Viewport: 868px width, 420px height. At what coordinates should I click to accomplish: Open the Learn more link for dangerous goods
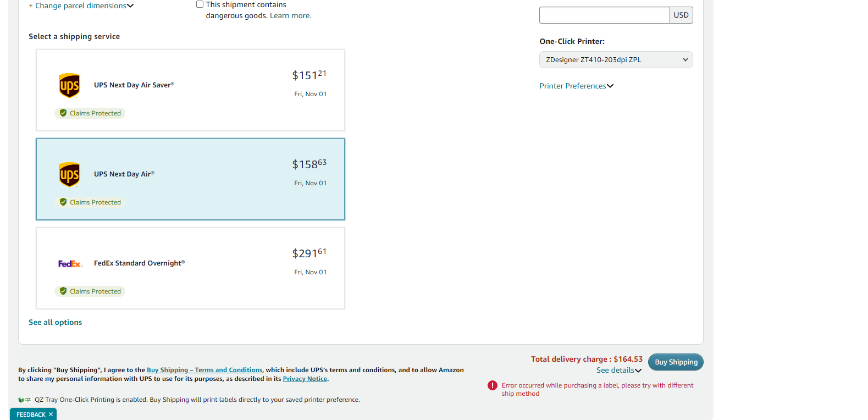coord(290,15)
